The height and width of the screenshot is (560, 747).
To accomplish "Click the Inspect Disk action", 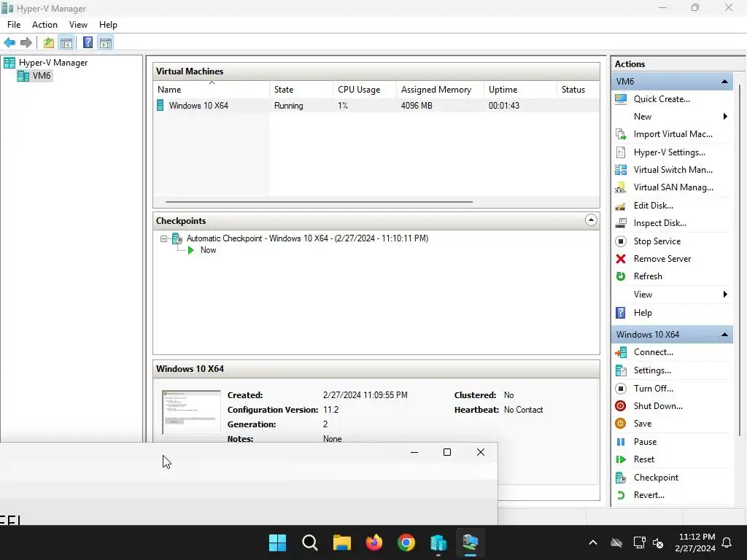I will pos(659,223).
